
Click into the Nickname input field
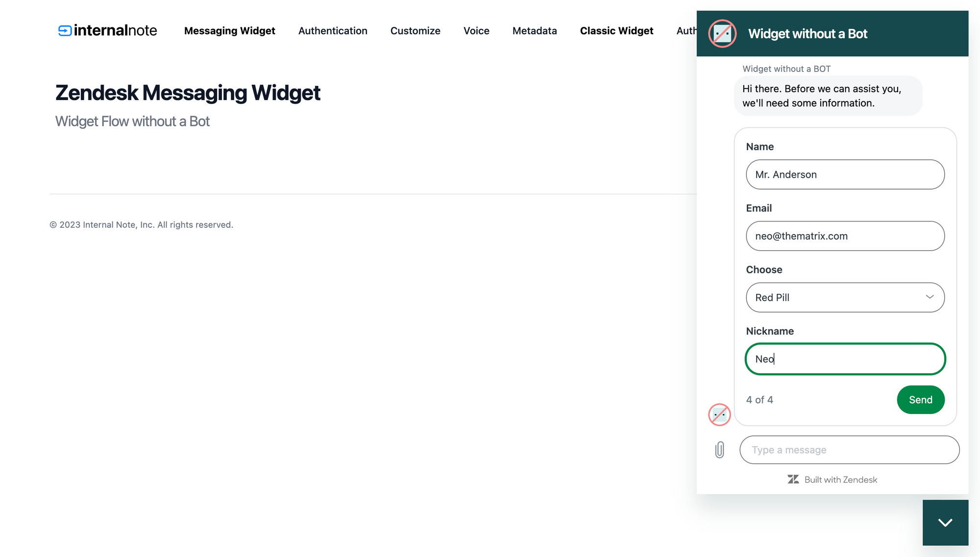pos(845,359)
